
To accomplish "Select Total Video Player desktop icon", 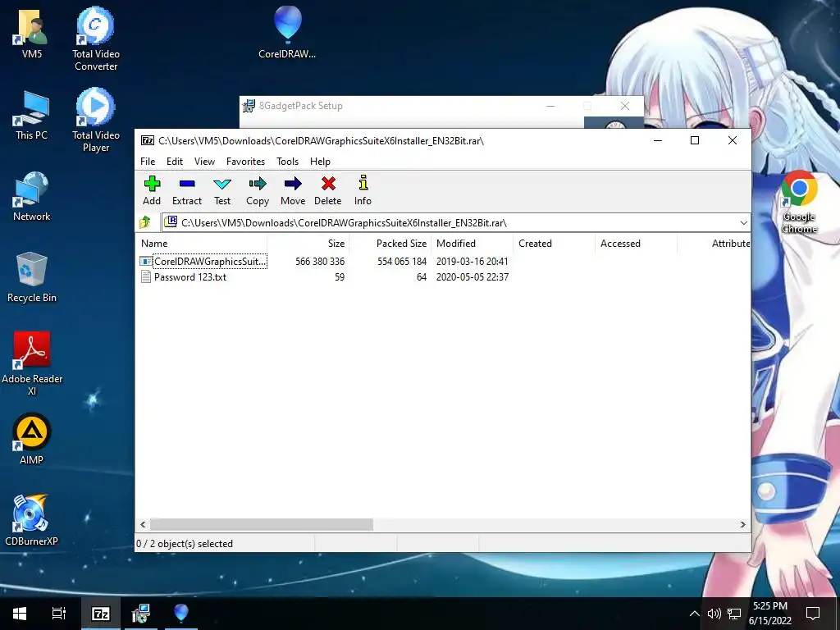I will [96, 121].
